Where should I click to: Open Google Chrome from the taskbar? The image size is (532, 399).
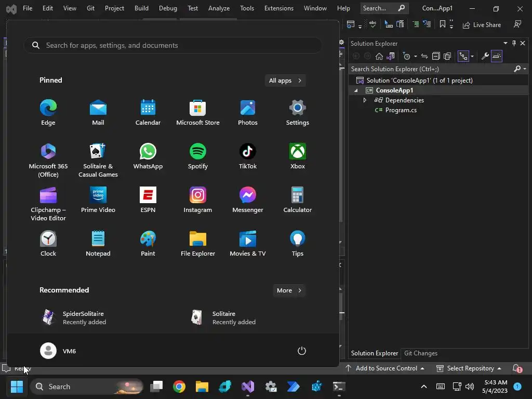coord(179,387)
